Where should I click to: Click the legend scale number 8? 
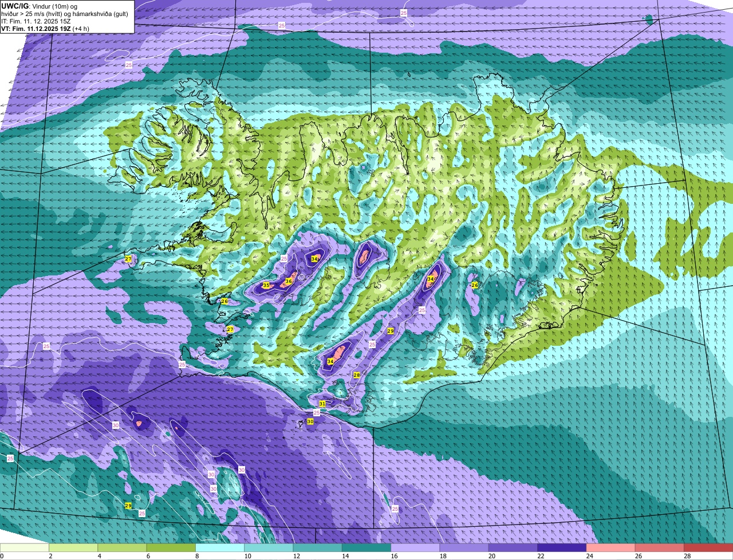(196, 556)
